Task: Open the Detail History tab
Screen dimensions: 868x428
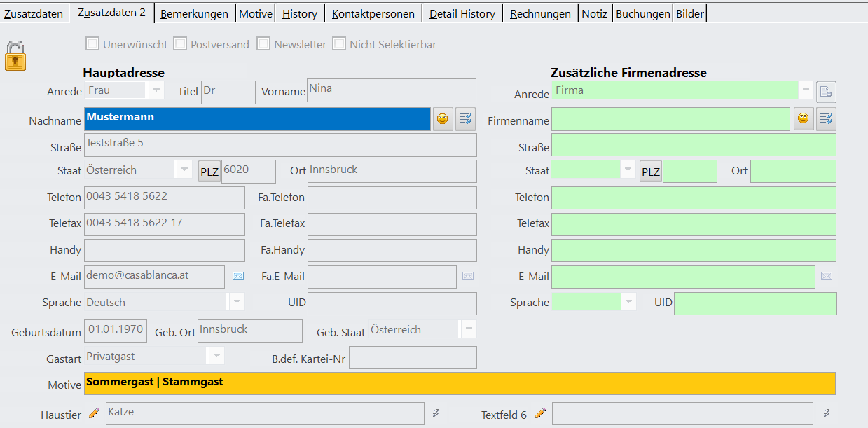Action: pos(462,14)
